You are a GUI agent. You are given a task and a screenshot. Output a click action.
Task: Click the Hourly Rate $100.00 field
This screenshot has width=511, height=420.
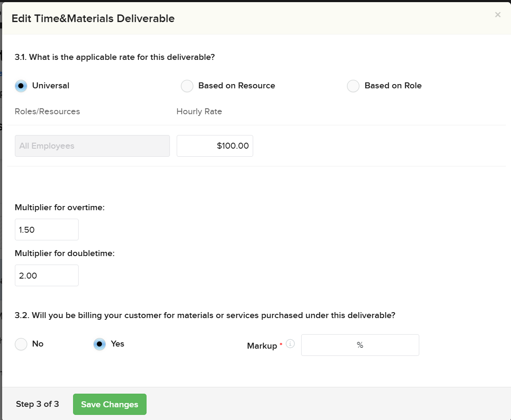215,146
